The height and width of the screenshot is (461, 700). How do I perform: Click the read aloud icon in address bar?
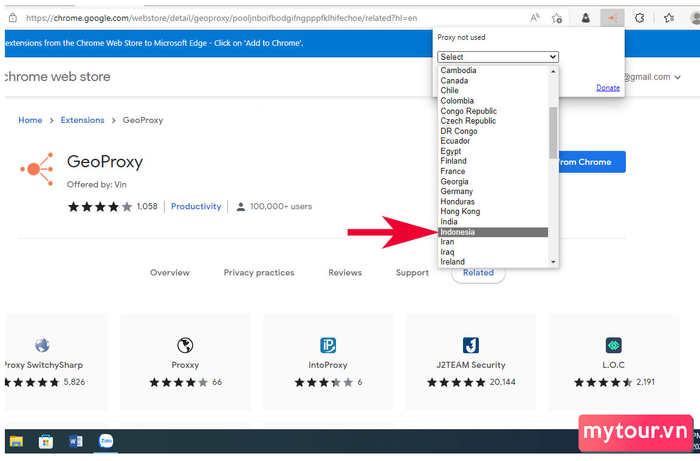(534, 18)
